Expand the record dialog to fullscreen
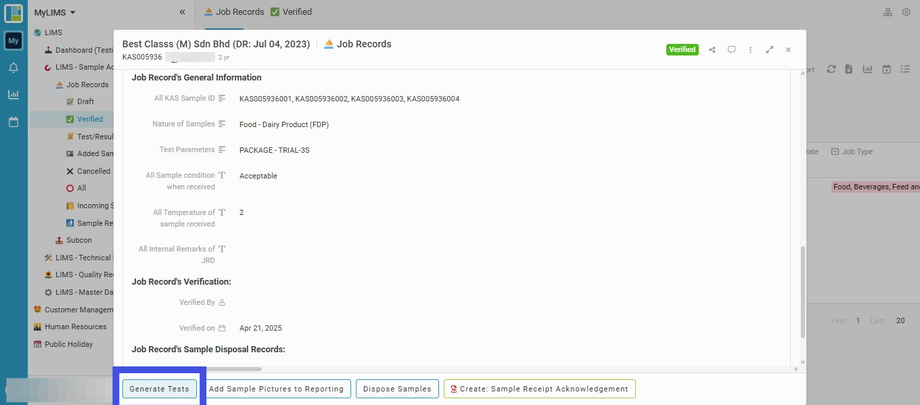The height and width of the screenshot is (405, 920). (x=769, y=50)
